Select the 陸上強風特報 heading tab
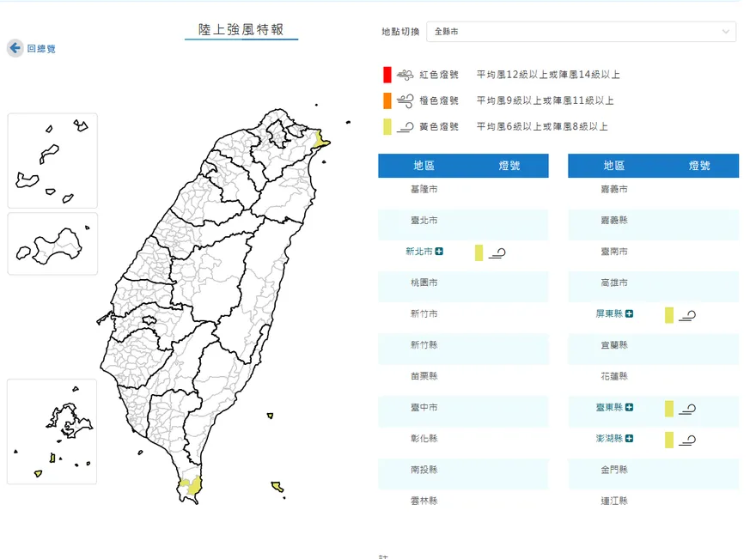Image resolution: width=756 pixels, height=559 pixels. (241, 29)
